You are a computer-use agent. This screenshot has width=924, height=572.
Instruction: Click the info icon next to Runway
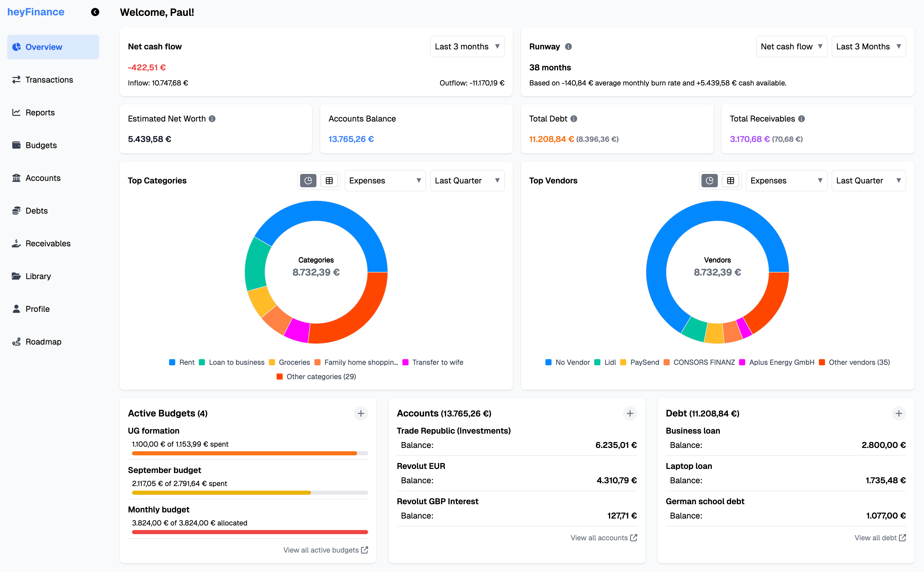568,47
